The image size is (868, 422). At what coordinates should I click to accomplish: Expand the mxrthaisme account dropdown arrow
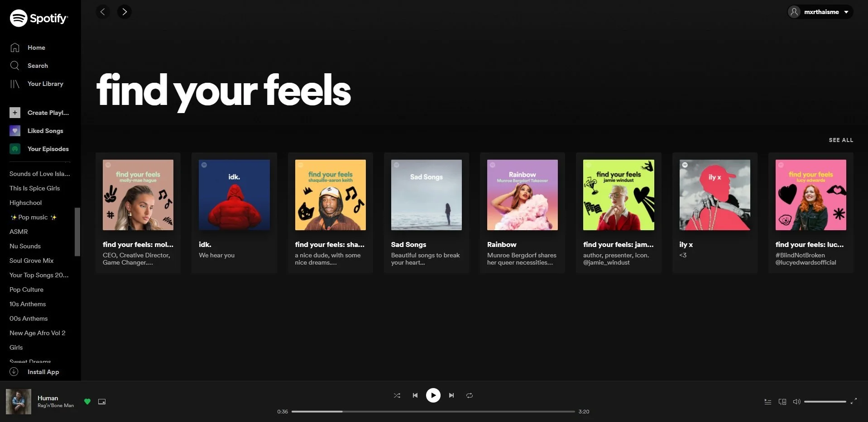[x=846, y=12]
